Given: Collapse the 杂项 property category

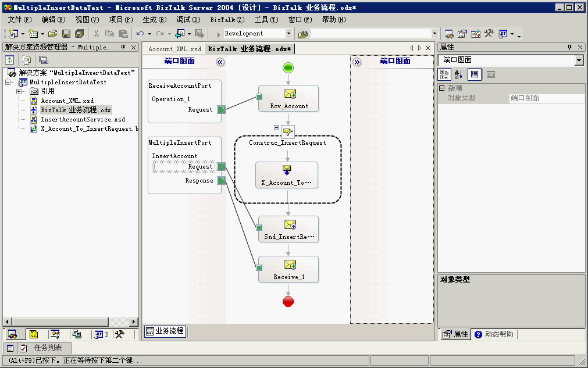Looking at the screenshot, I should coord(442,88).
